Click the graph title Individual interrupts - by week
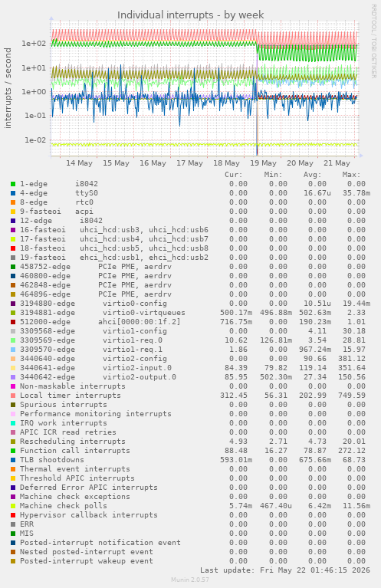 pos(190,15)
